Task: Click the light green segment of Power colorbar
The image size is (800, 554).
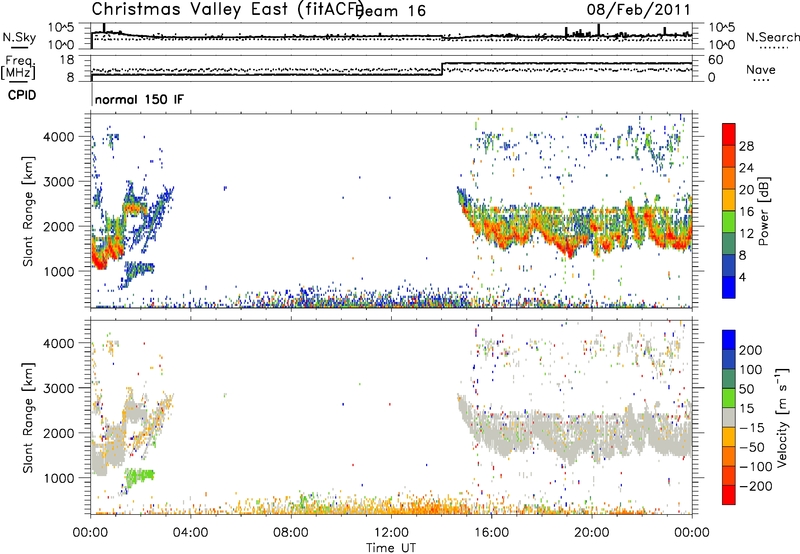Action: pos(729,220)
